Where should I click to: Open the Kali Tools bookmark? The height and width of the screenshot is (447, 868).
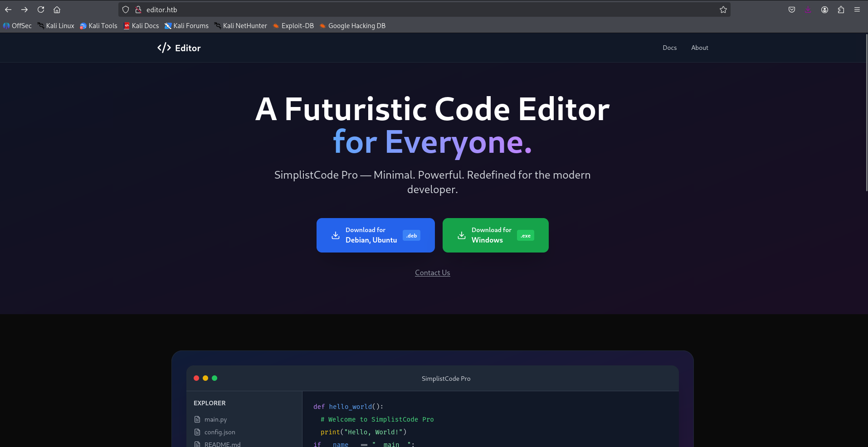[98, 26]
